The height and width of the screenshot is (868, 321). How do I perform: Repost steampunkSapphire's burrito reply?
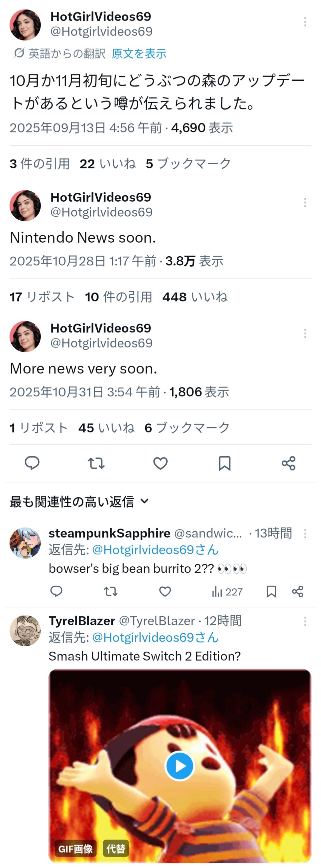click(x=110, y=591)
